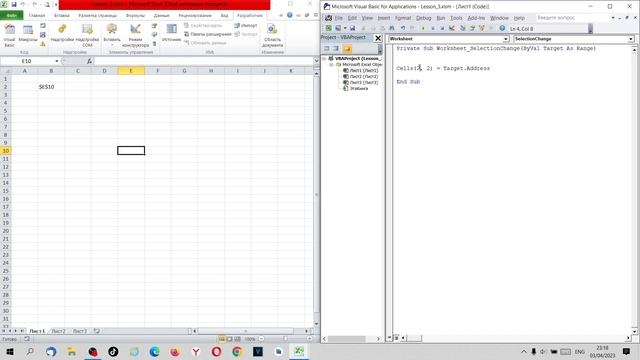Viewport: 640px width, 360px height.
Task: Select Лист2 (Лист2) in project tree
Action: tap(361, 76)
